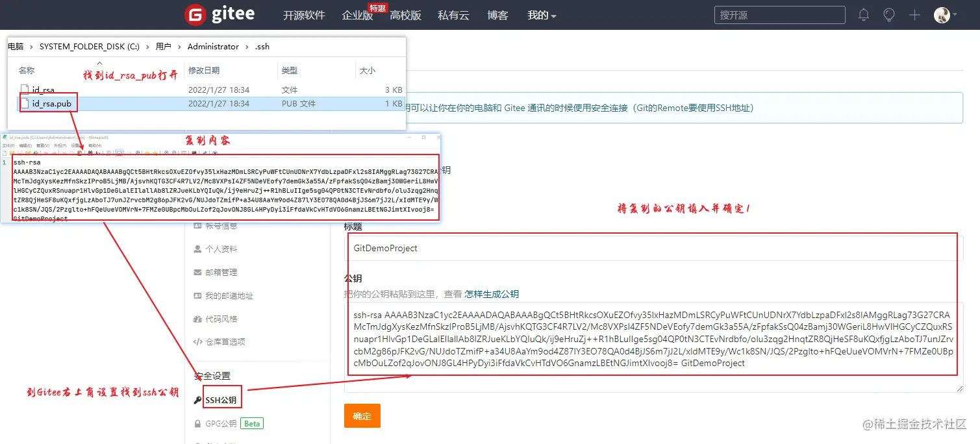
Task: Expand breadcrumb chevron after SYSTEM_FOLDER_DISK (C:)
Action: point(148,47)
